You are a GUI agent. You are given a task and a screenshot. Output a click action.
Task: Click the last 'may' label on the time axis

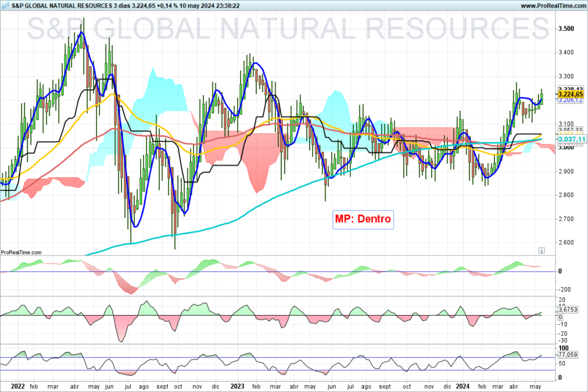535,387
